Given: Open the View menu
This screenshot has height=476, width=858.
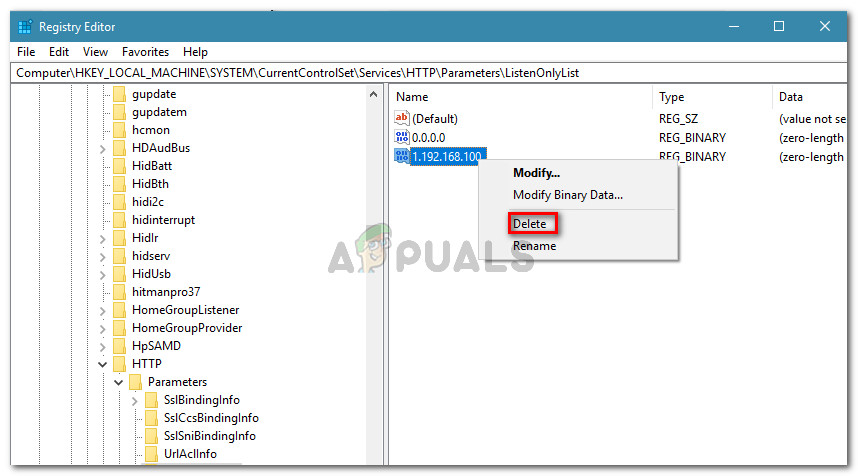Looking at the screenshot, I should [95, 52].
